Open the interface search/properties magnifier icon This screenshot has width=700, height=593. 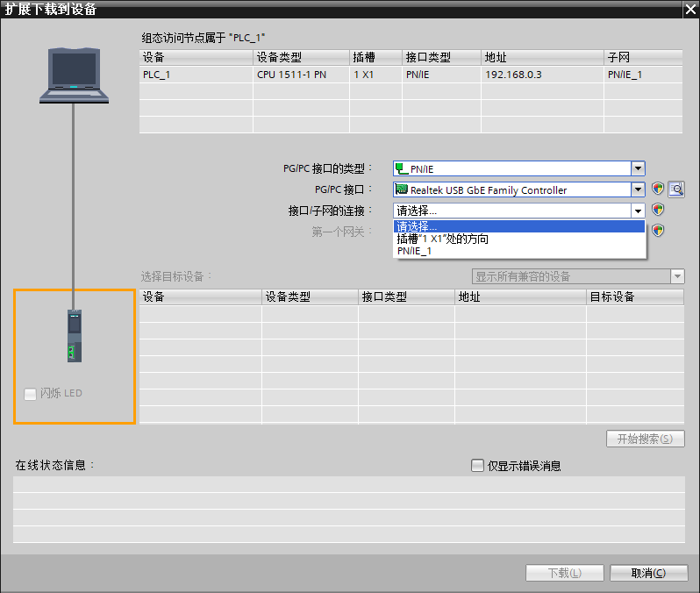point(676,189)
